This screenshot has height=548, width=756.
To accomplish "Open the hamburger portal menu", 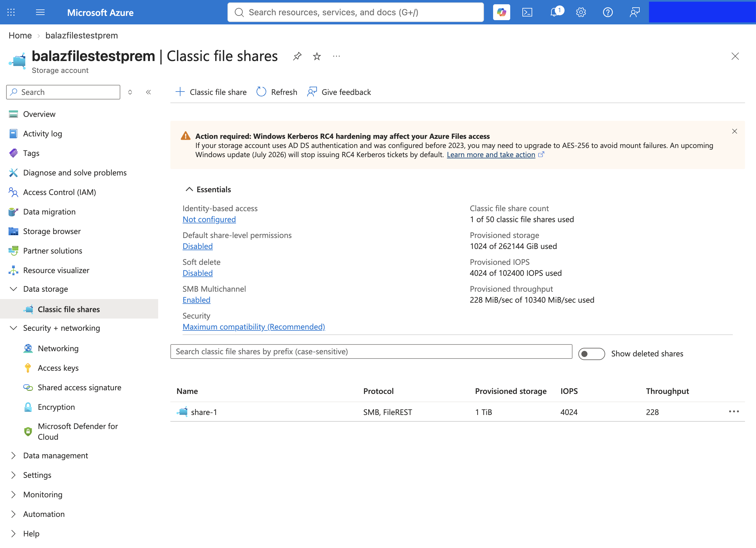I will pos(40,12).
